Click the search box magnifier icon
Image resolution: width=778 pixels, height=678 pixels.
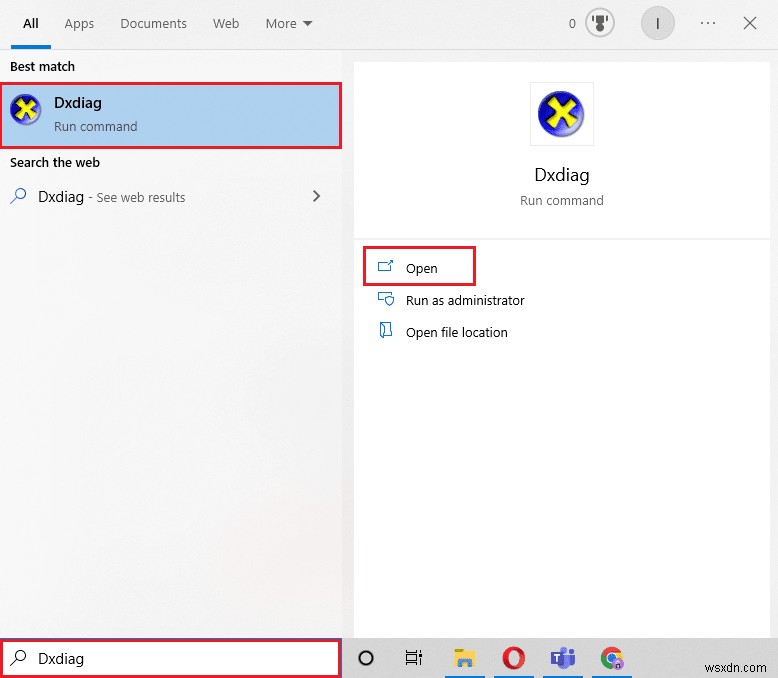pyautogui.click(x=18, y=658)
